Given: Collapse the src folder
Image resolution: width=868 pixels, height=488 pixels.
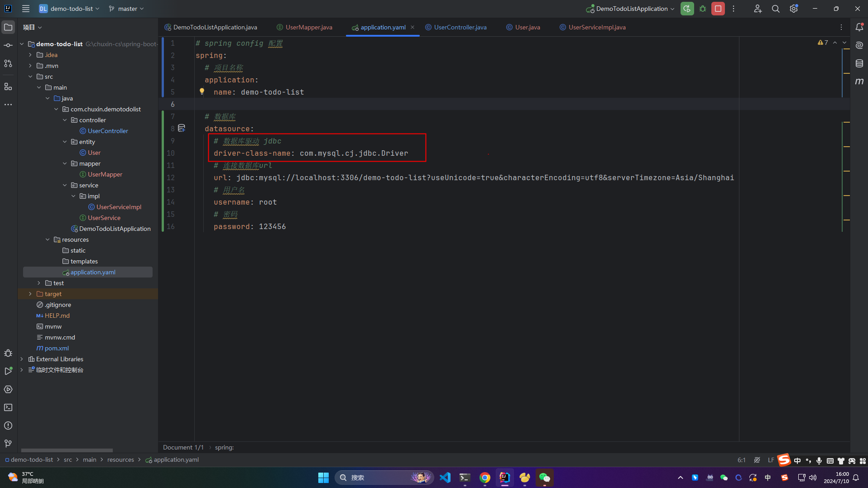Looking at the screenshot, I should coord(30,77).
